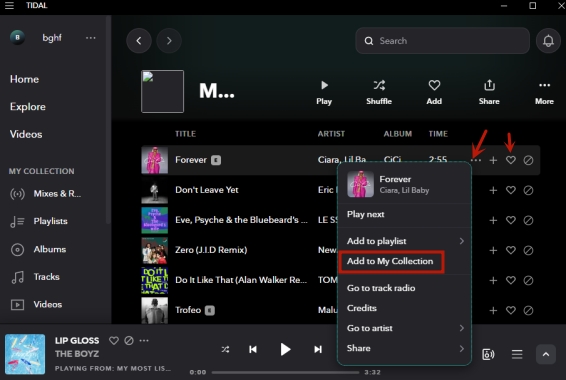Skip to next track

pos(318,349)
